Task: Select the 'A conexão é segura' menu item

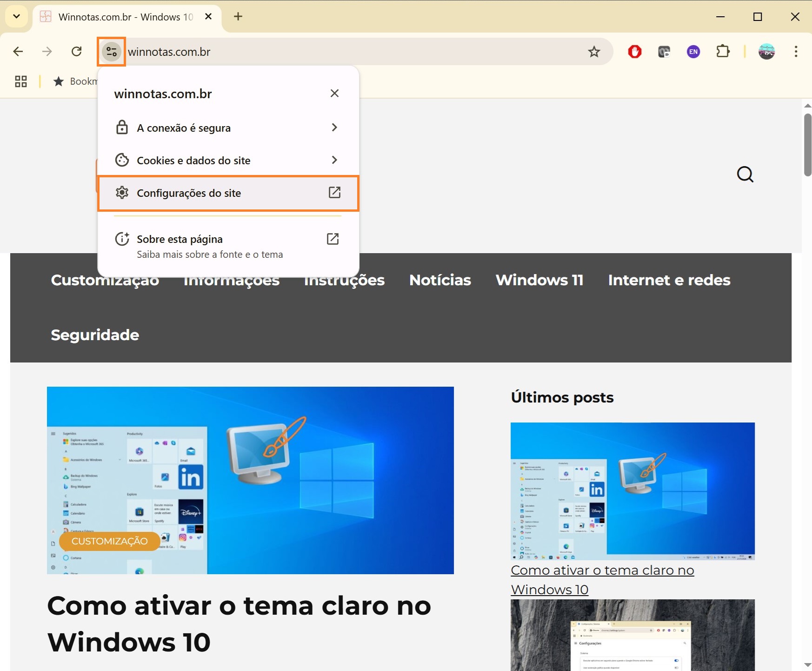Action: point(228,127)
